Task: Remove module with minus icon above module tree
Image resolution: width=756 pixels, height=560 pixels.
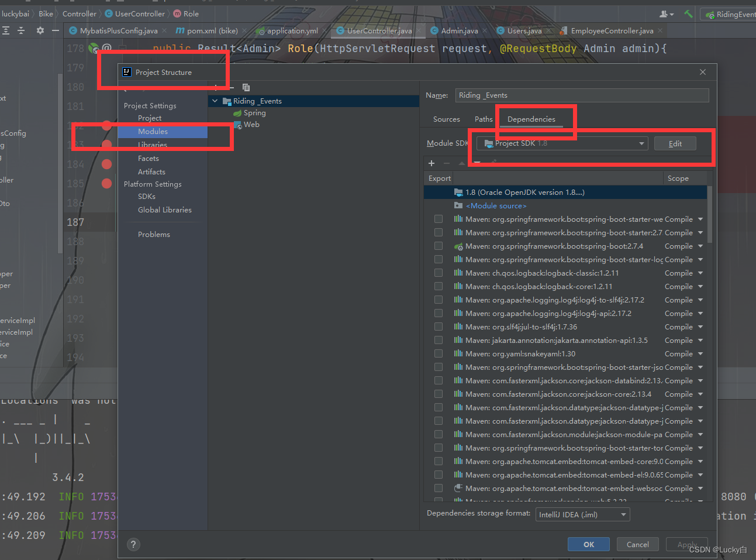Action: (x=231, y=87)
